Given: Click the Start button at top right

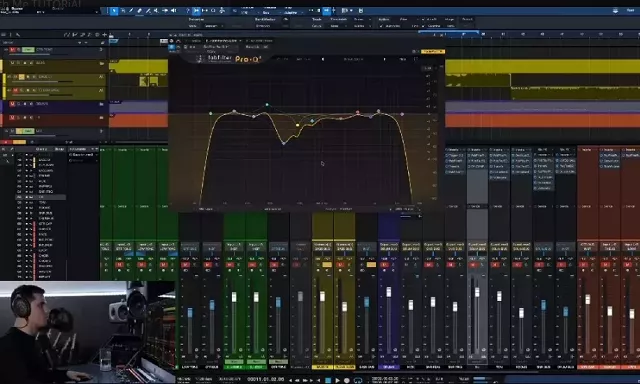Looking at the screenshot, I should [x=630, y=10].
